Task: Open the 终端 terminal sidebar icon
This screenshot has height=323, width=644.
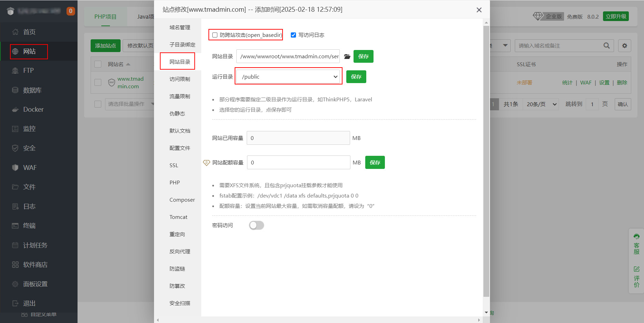Action: 15,226
